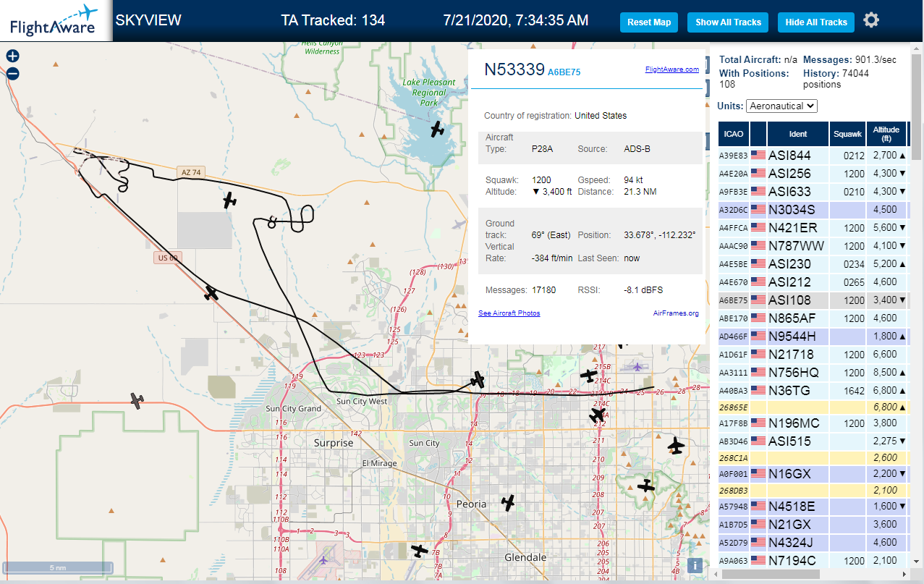Select the N4324J row
This screenshot has height=584, width=924.
tap(813, 543)
